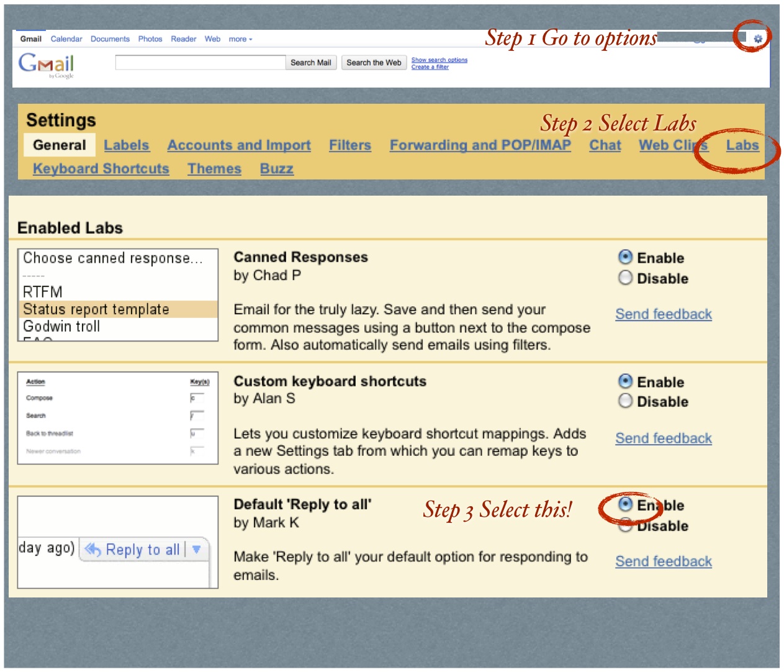Open Keyboard Shortcuts settings tab
This screenshot has width=784, height=672.
point(101,169)
